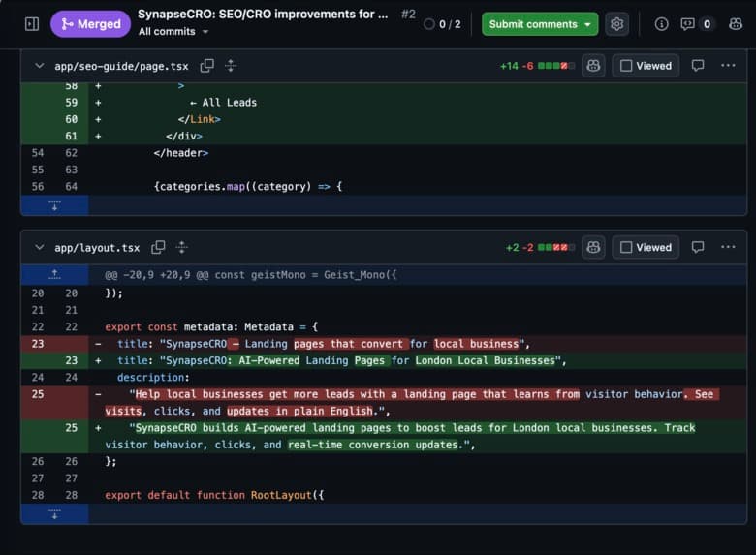756x555 pixels.
Task: Click the pull request title SynapseCRO: SEO/CRO improvements
Action: (x=263, y=15)
